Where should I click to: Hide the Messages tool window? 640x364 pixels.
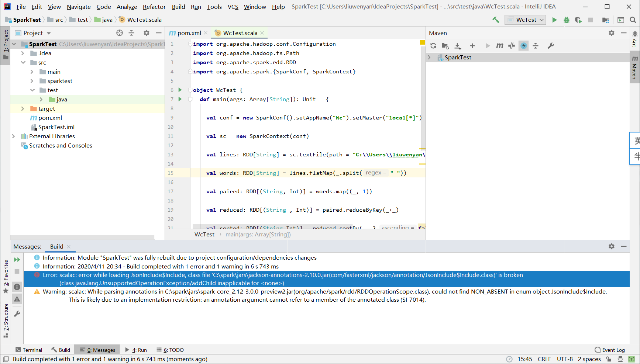(624, 246)
